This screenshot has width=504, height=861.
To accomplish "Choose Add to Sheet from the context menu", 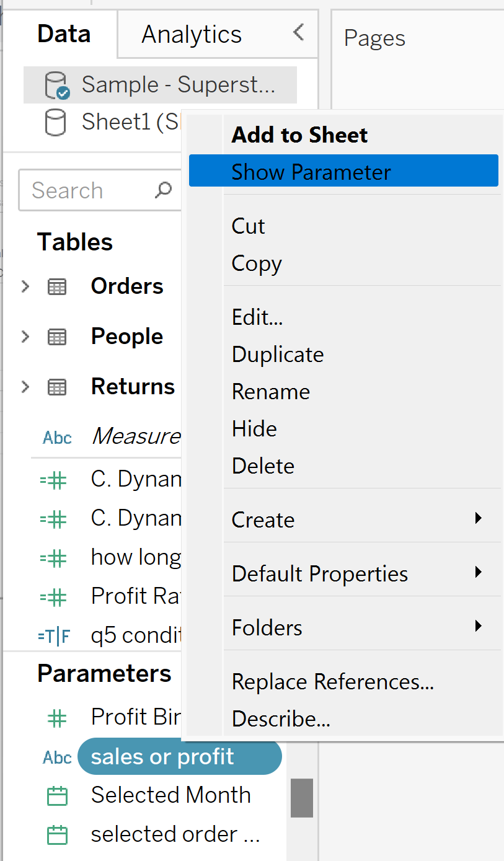I will click(299, 135).
